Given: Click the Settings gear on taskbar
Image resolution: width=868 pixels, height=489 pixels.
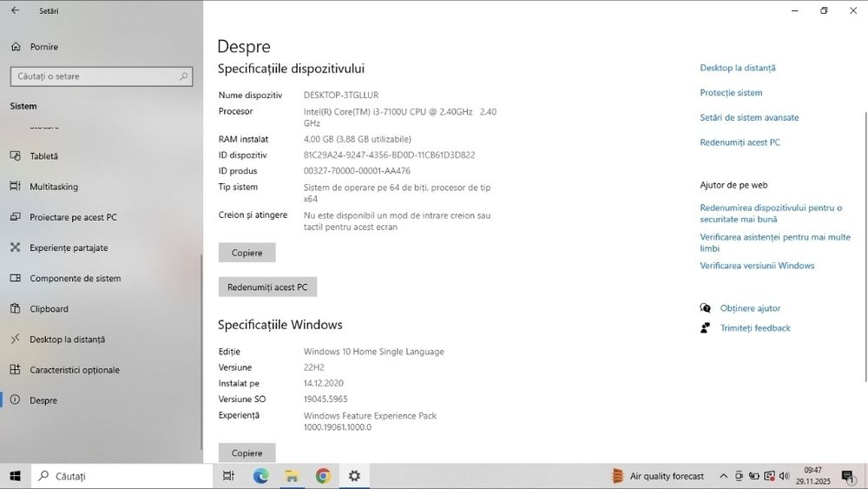Looking at the screenshot, I should [x=354, y=476].
